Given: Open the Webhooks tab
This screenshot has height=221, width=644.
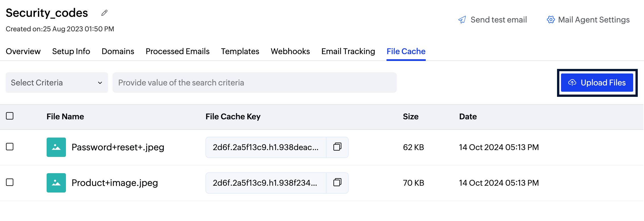Looking at the screenshot, I should pyautogui.click(x=290, y=51).
